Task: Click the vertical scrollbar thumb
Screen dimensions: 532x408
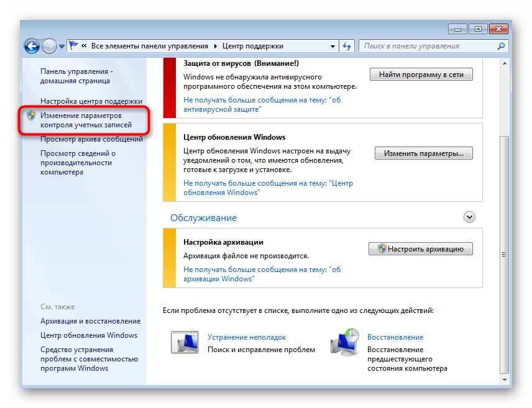Action: point(505,255)
